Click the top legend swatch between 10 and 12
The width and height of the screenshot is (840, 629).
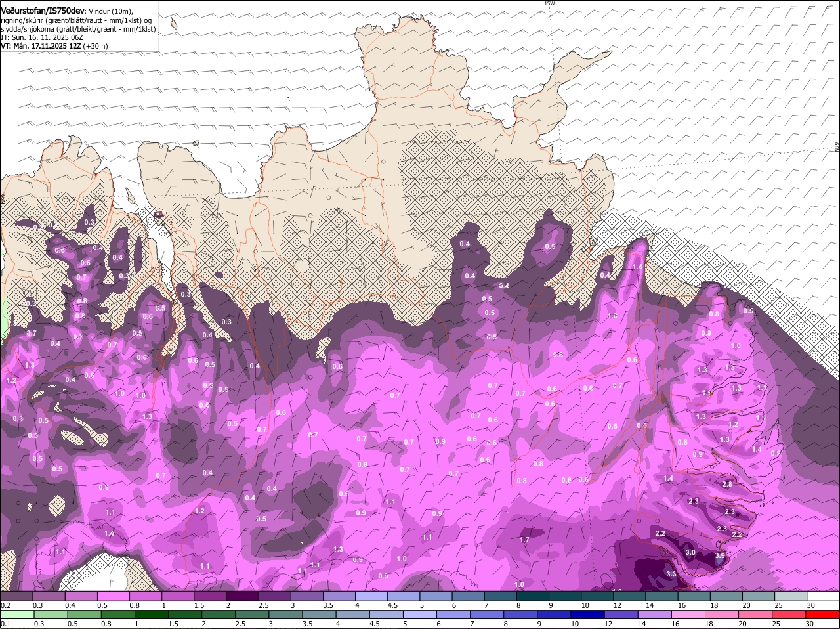[x=597, y=596]
